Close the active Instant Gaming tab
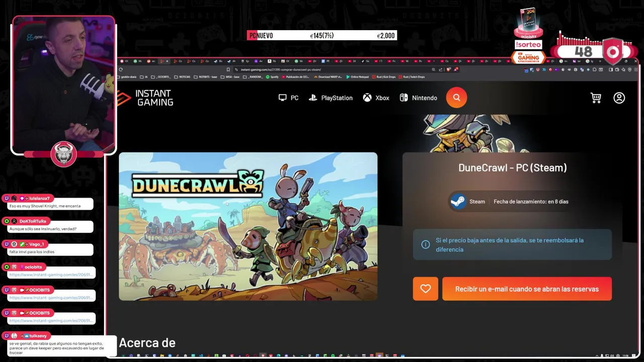The image size is (644, 362). click(167, 61)
